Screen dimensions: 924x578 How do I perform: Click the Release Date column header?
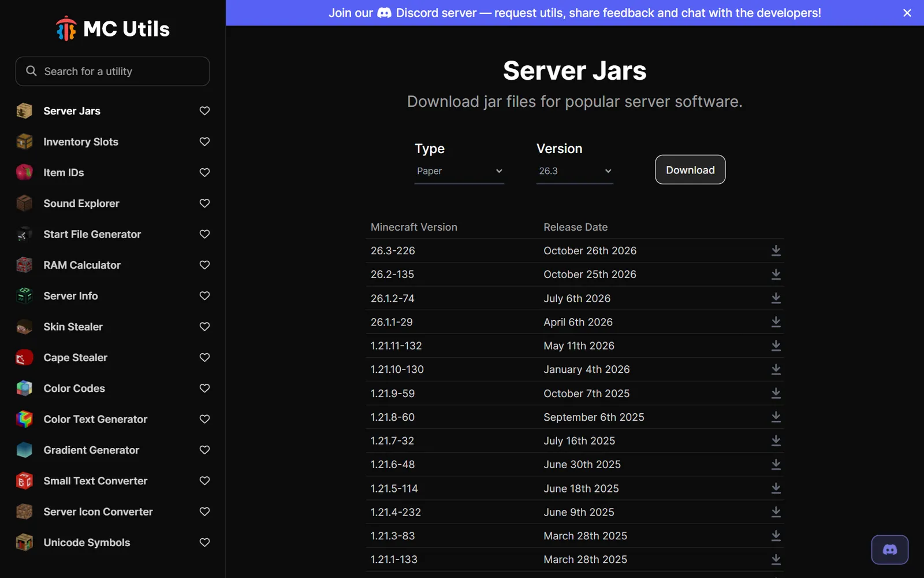pyautogui.click(x=576, y=227)
